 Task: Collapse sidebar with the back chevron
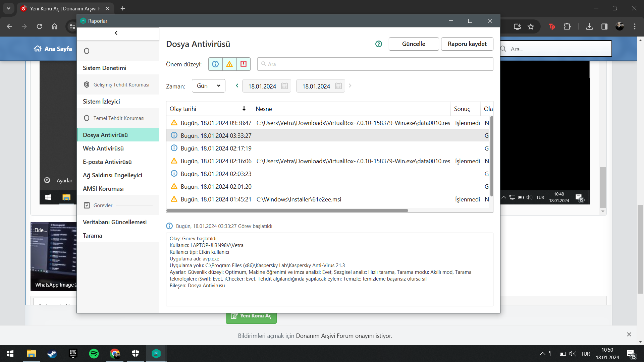(116, 33)
